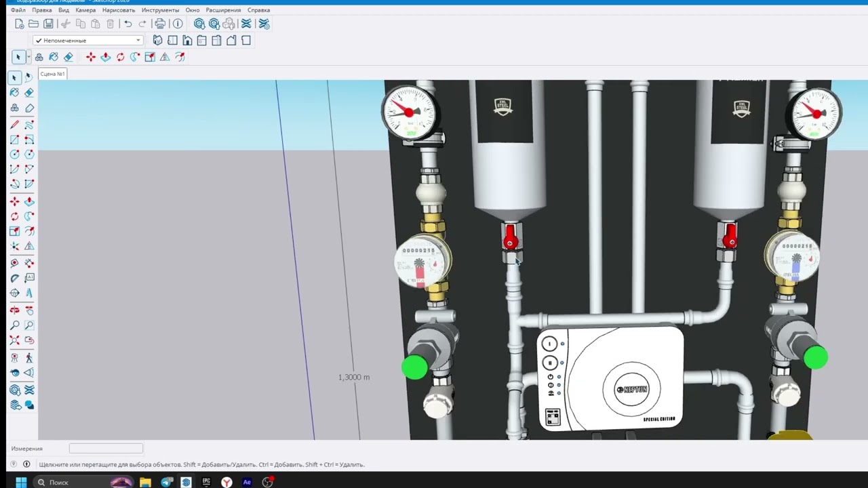The height and width of the screenshot is (488, 868).
Task: Select the 3D Text tool
Action: pyautogui.click(x=29, y=293)
